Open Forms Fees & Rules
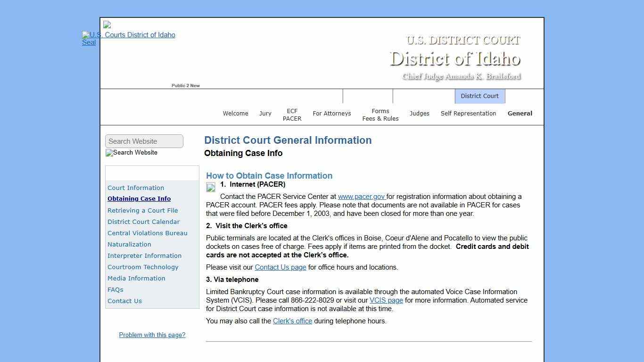Image resolution: width=644 pixels, height=362 pixels. click(380, 115)
